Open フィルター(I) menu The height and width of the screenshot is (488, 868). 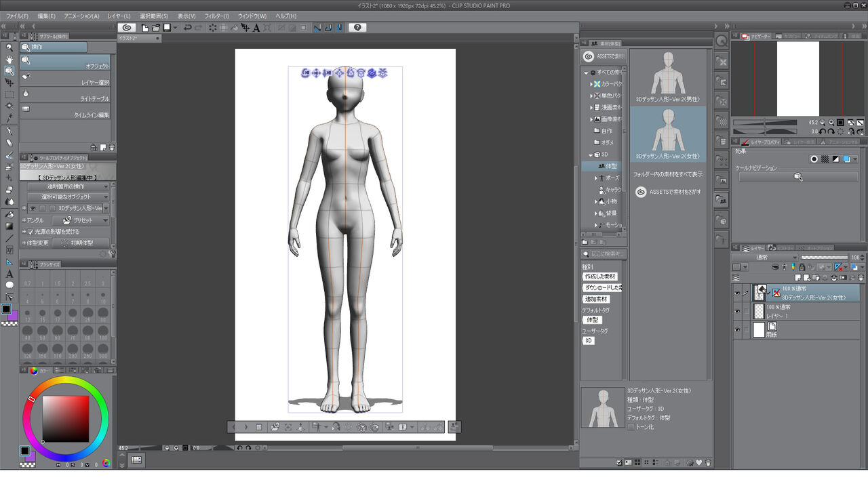[x=216, y=16]
